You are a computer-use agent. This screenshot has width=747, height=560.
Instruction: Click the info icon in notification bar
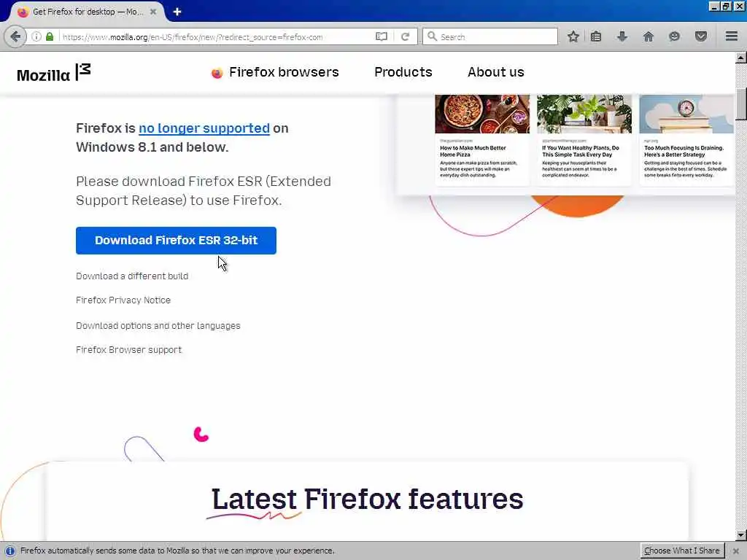[9, 551]
